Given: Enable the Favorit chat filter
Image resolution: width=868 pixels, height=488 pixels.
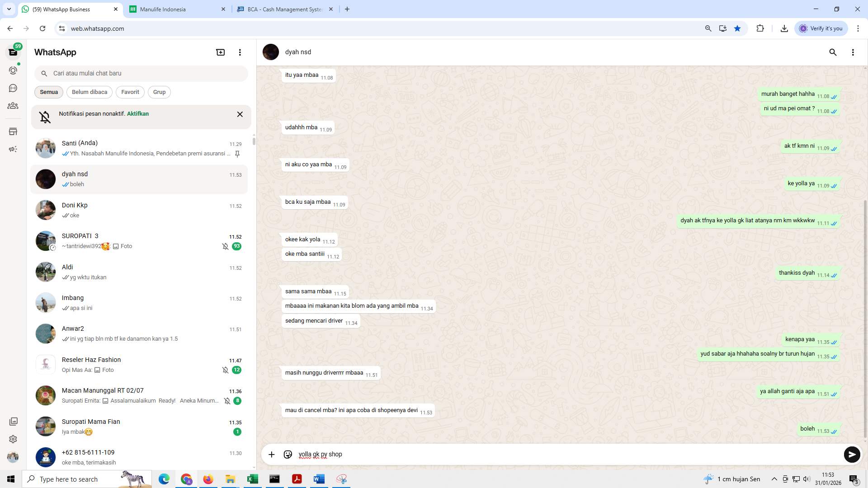Looking at the screenshot, I should point(130,92).
